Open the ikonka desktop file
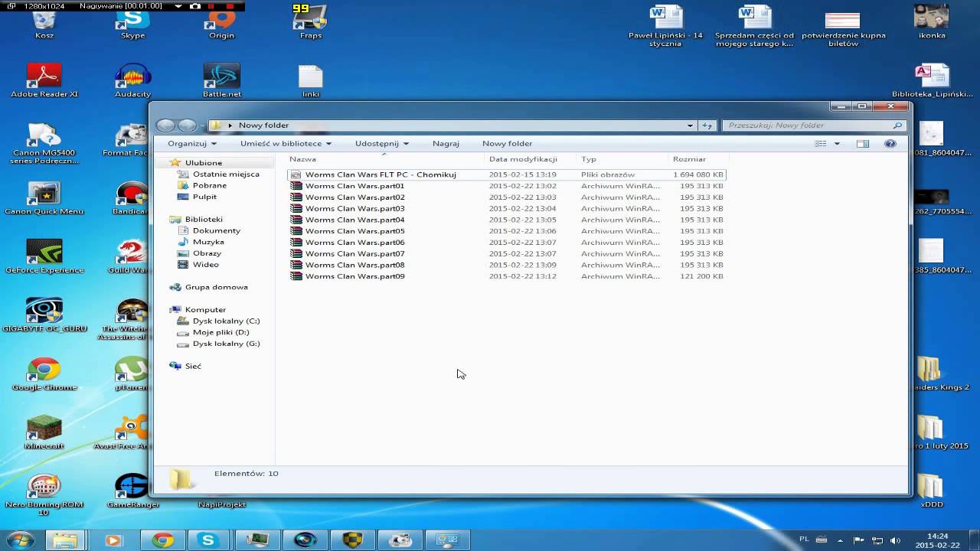This screenshot has height=551, width=980. pos(931,21)
